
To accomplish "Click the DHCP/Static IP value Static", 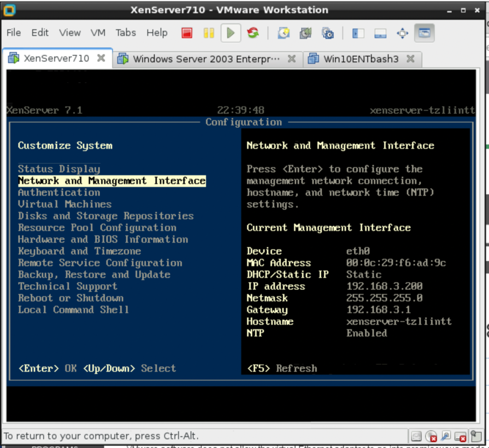I will pos(364,275).
